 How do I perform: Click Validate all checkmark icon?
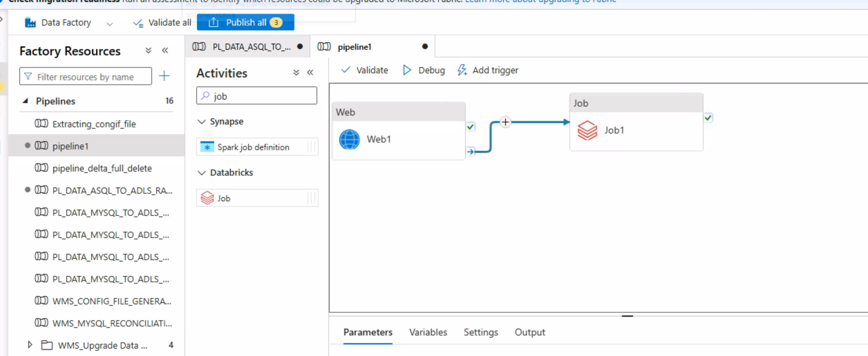[x=138, y=23]
